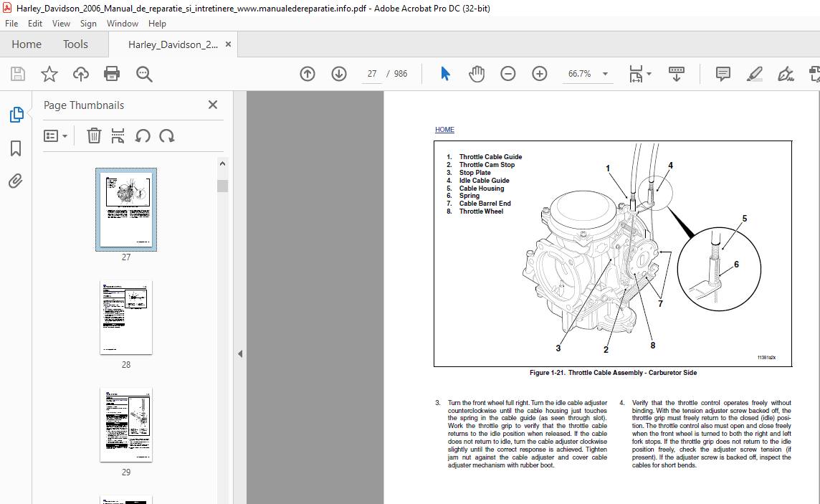Delete the selected page thumbnail
The height and width of the screenshot is (504, 820).
94,135
